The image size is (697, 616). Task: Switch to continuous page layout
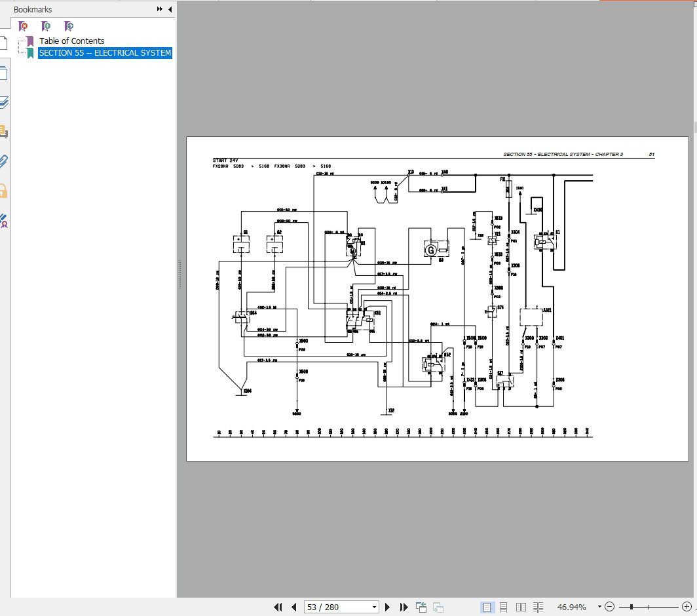[x=504, y=607]
